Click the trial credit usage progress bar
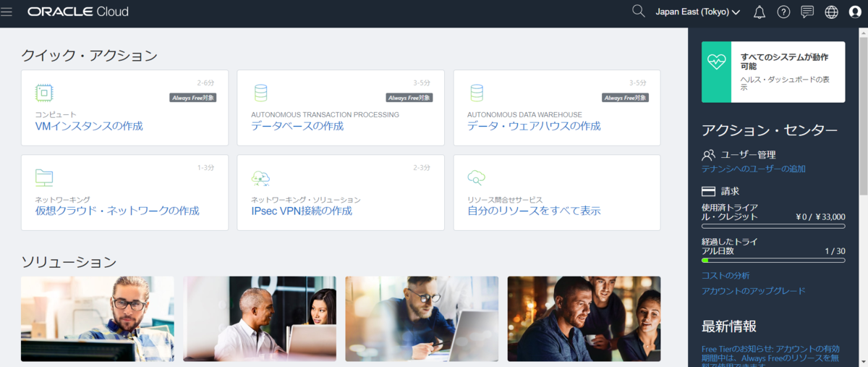 pos(773,226)
